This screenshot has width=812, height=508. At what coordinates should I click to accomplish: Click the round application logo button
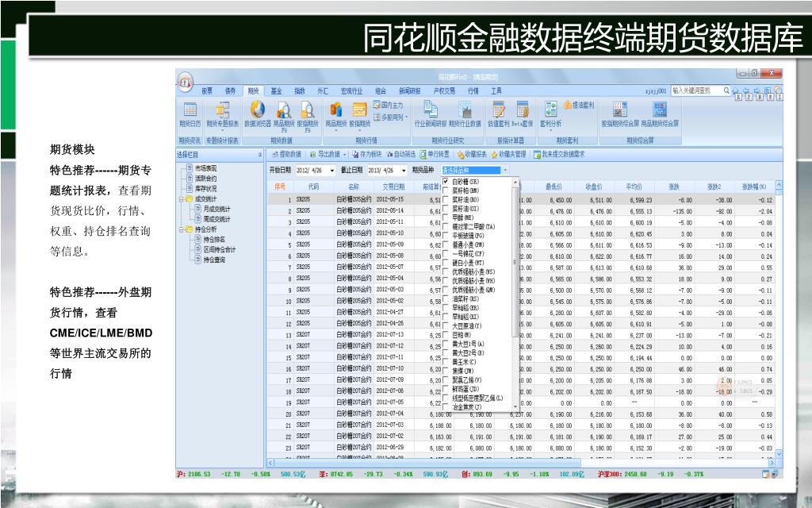(x=186, y=82)
